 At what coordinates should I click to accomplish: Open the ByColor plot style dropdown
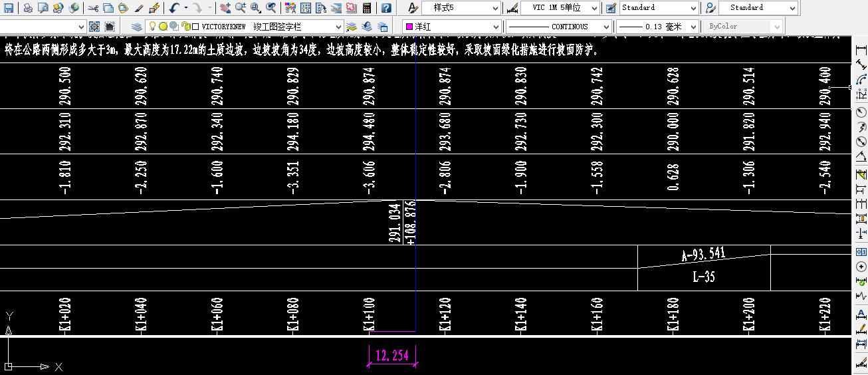pyautogui.click(x=742, y=27)
